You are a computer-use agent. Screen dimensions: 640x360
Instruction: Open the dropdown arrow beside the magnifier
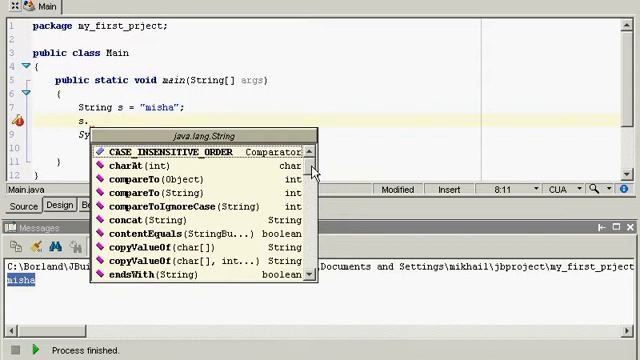click(x=609, y=189)
